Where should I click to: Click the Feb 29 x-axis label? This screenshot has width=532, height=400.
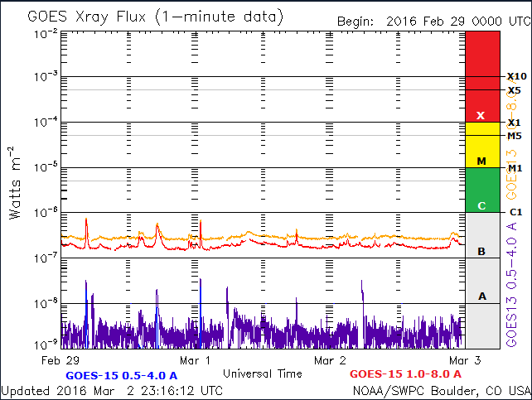coord(60,361)
